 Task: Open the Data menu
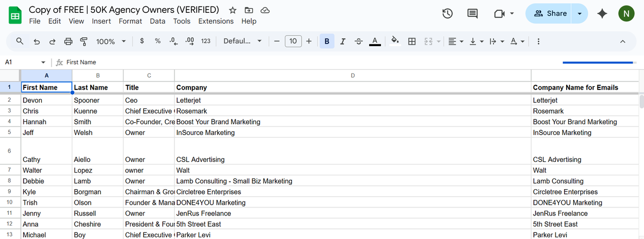click(158, 21)
